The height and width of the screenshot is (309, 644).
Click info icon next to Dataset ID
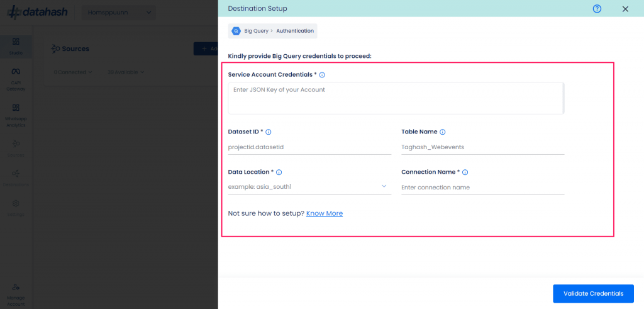click(269, 132)
